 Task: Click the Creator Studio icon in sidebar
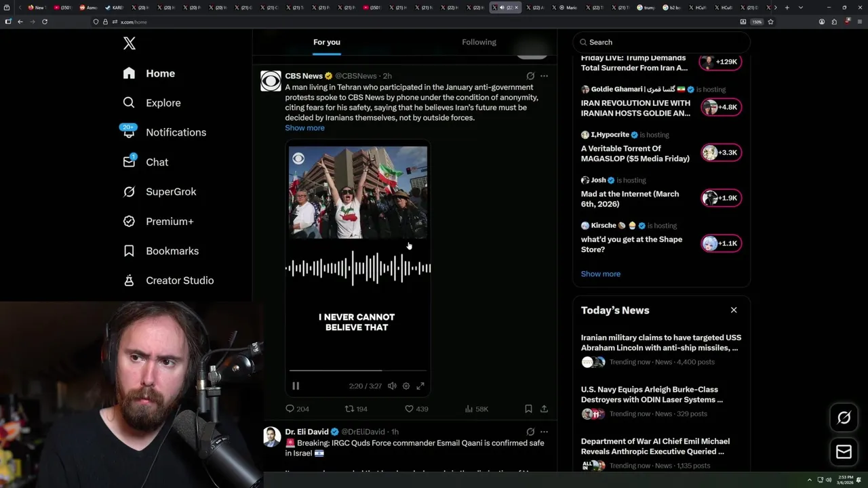[129, 280]
